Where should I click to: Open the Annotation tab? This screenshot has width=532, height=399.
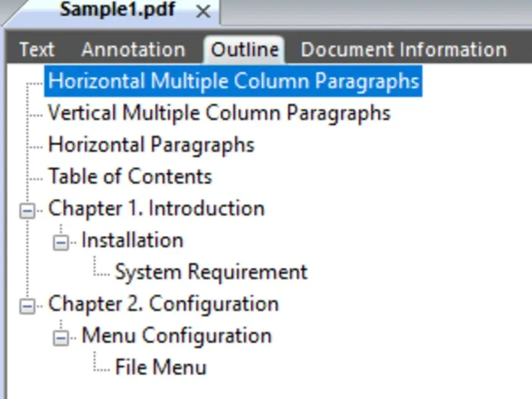133,50
